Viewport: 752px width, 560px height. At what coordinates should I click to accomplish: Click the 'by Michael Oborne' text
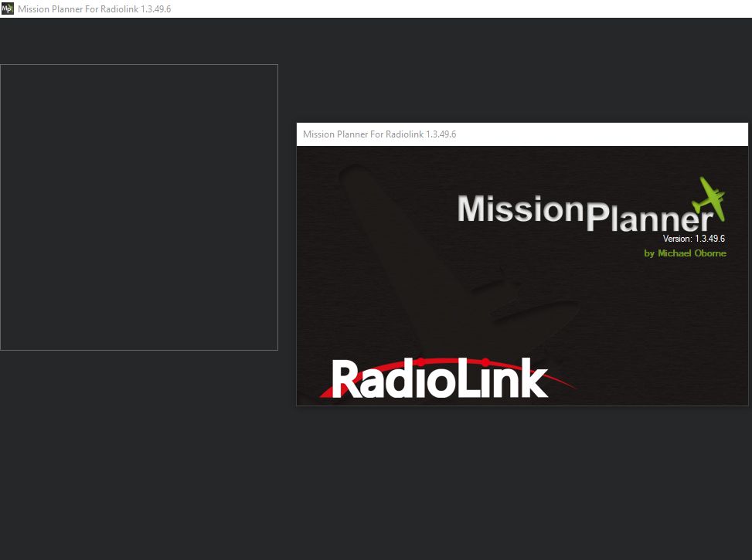click(685, 253)
